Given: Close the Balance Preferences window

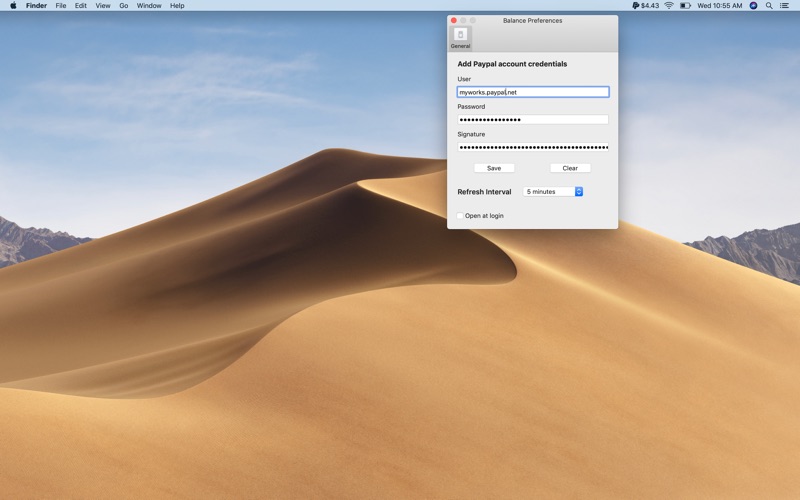Looking at the screenshot, I should (454, 20).
